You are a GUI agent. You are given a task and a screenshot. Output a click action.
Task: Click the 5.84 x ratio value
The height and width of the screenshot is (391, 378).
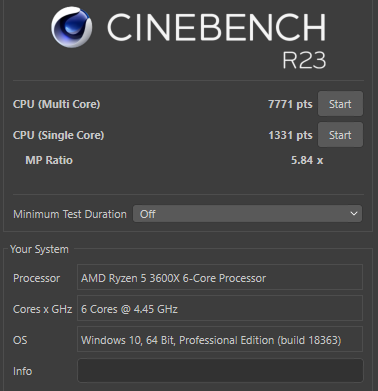(307, 160)
